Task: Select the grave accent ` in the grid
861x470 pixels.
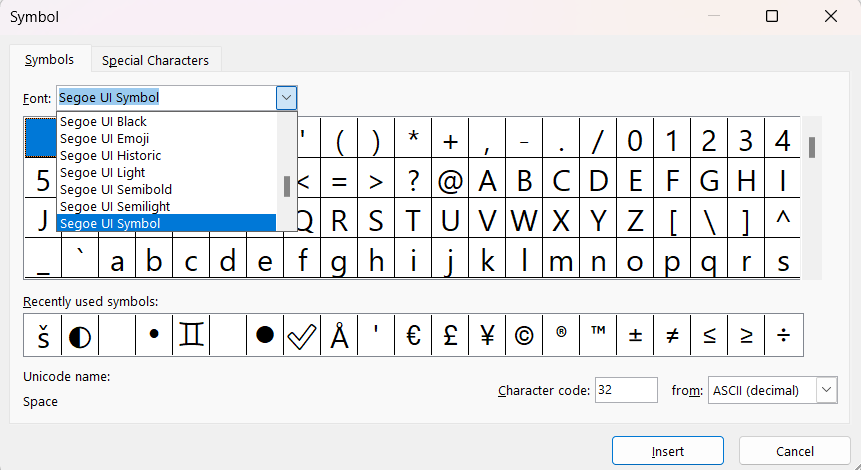Action: pyautogui.click(x=80, y=258)
